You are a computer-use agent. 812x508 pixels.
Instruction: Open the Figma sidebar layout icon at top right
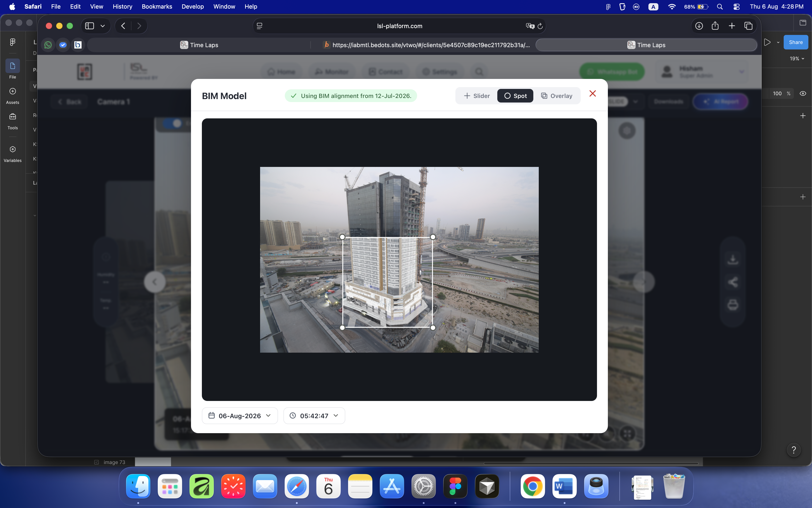(803, 22)
